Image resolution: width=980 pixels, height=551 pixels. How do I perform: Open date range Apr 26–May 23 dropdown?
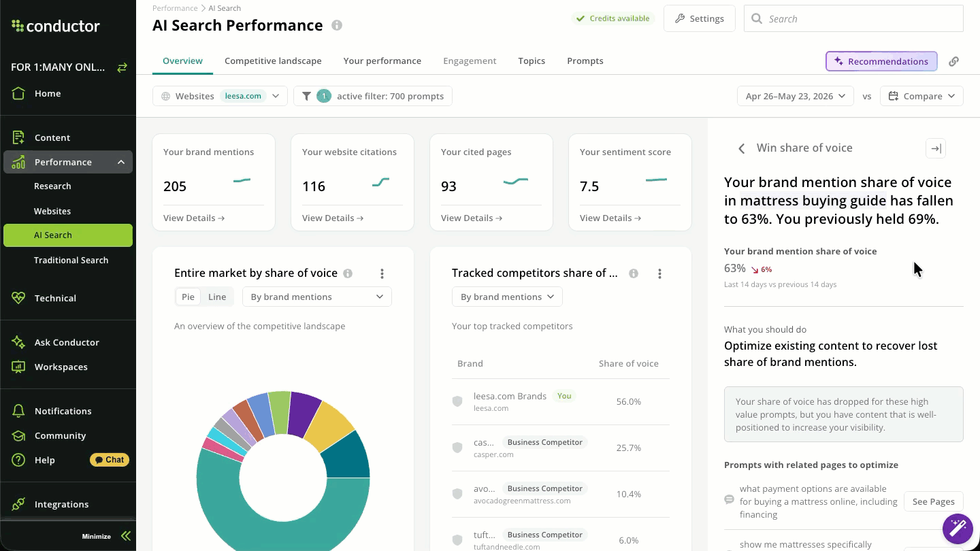pos(795,96)
